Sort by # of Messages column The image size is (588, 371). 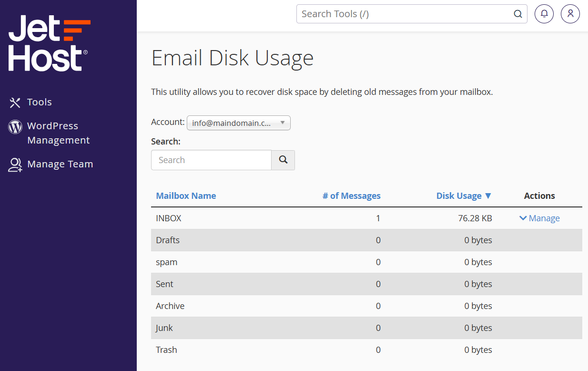[352, 196]
